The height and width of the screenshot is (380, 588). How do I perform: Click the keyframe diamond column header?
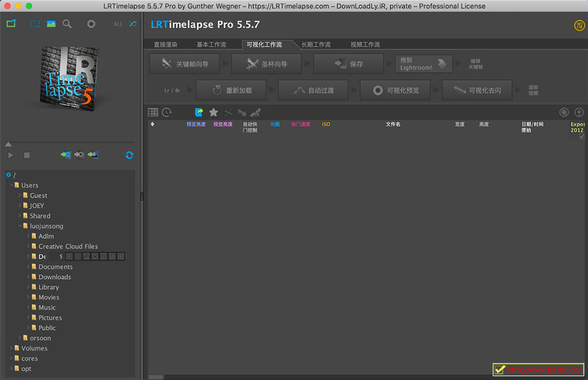pos(152,124)
